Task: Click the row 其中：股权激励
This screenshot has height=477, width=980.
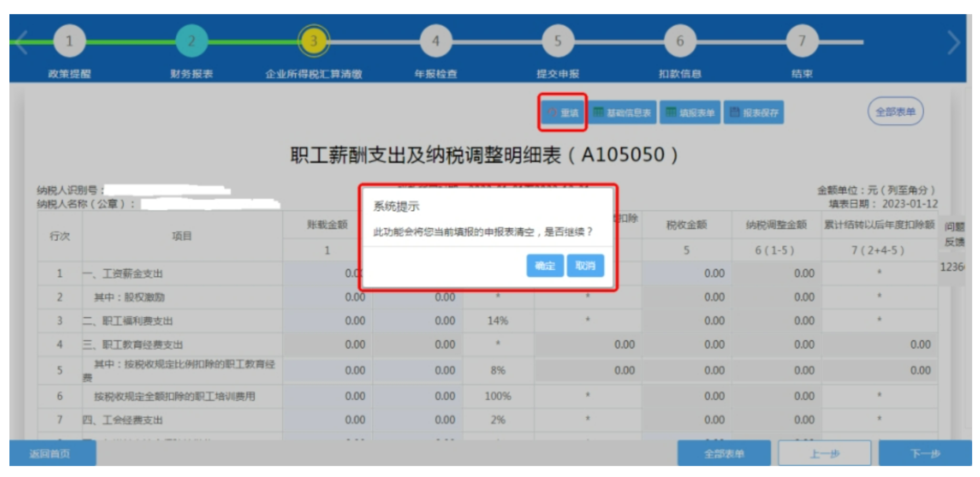Action: [x=488, y=297]
